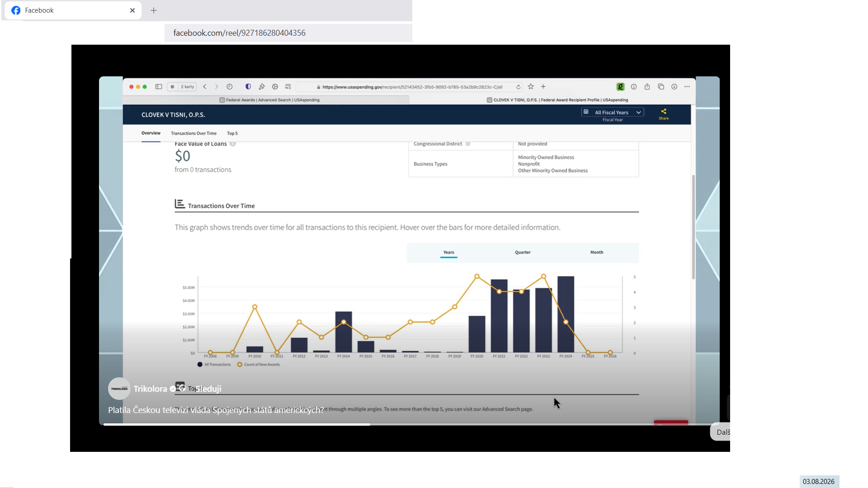This screenshot has height=488, width=868.
Task: Click the FY 2021 bar in the chart
Action: pyautogui.click(x=499, y=316)
